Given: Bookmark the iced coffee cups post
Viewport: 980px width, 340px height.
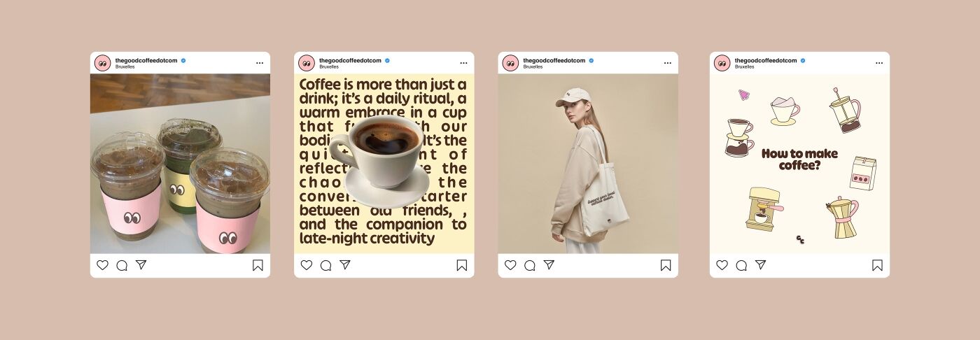Looking at the screenshot, I should (258, 265).
